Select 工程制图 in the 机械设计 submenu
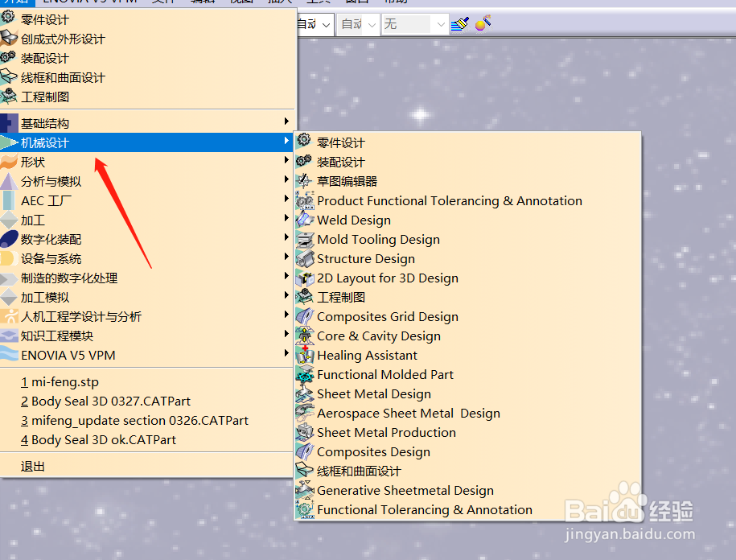 467,297
